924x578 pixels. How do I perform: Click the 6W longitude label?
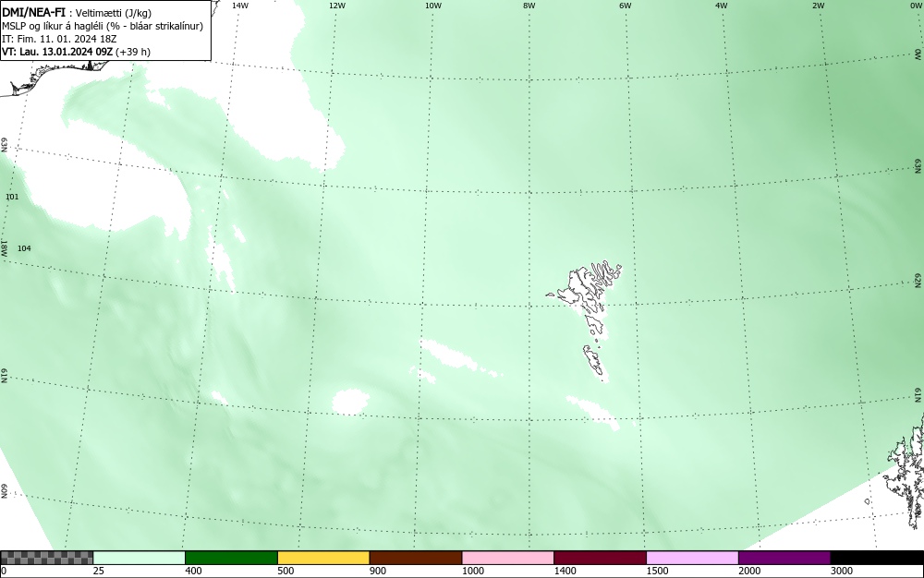point(626,6)
